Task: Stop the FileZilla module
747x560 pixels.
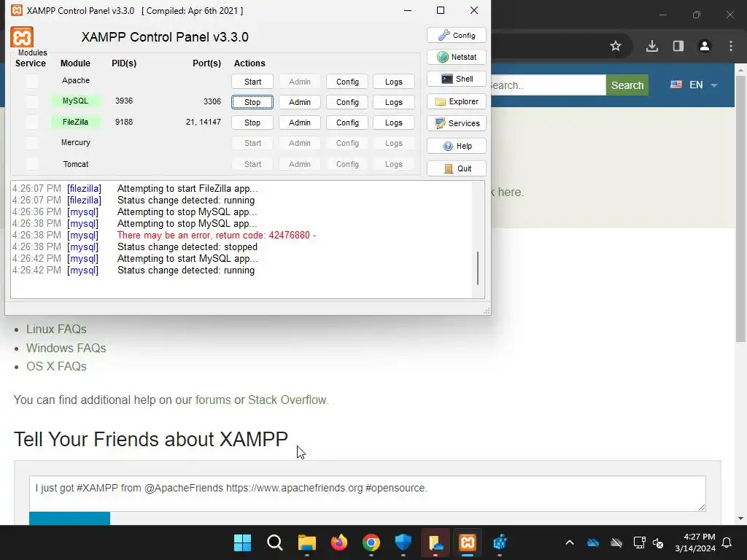Action: [x=252, y=122]
